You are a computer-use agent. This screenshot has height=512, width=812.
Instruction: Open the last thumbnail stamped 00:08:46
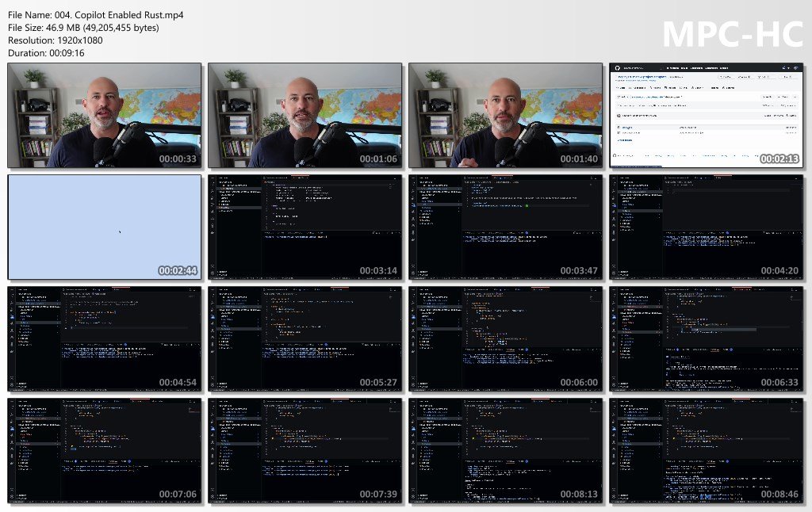[707, 451]
